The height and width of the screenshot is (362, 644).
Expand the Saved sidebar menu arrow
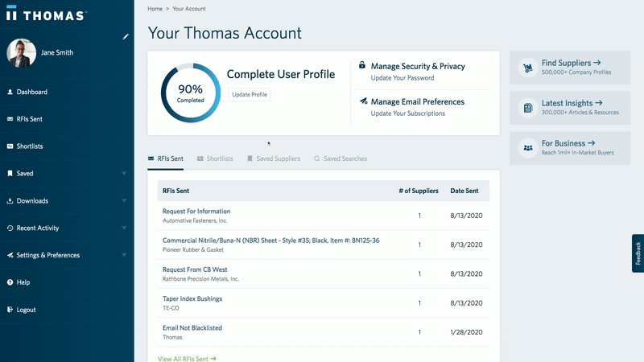point(124,173)
